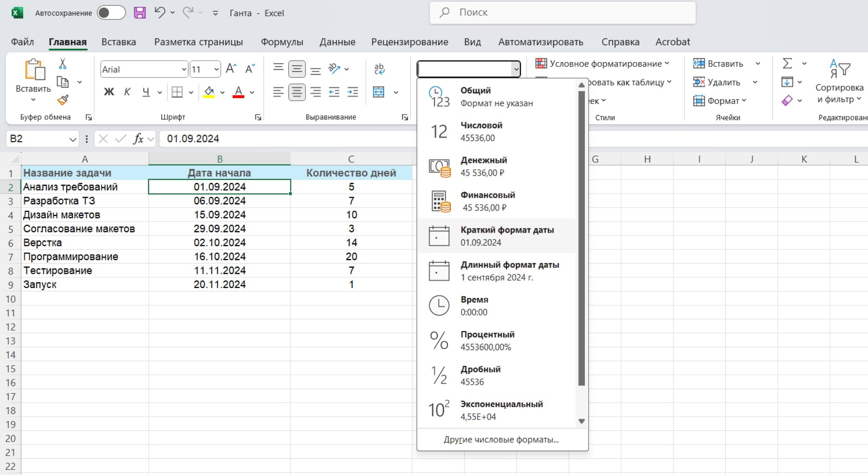
Task: Increase font size with the larger A icon
Action: pyautogui.click(x=231, y=69)
